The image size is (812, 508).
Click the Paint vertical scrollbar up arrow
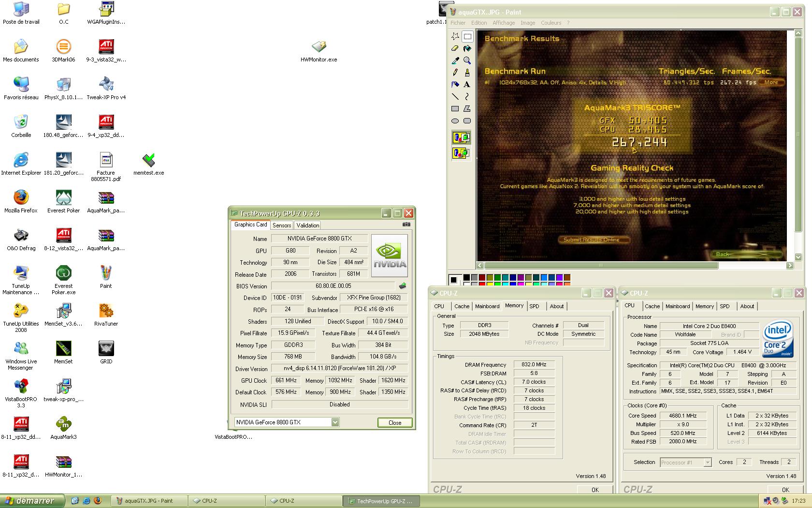click(799, 33)
